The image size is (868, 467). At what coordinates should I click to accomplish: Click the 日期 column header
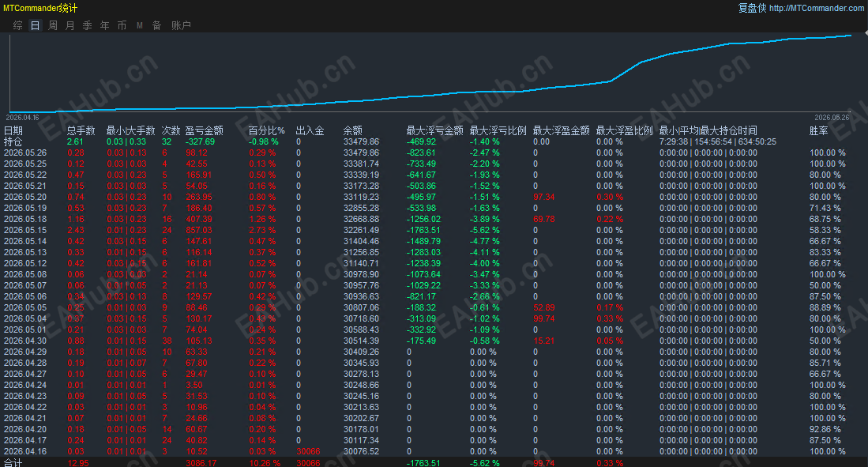pyautogui.click(x=13, y=130)
